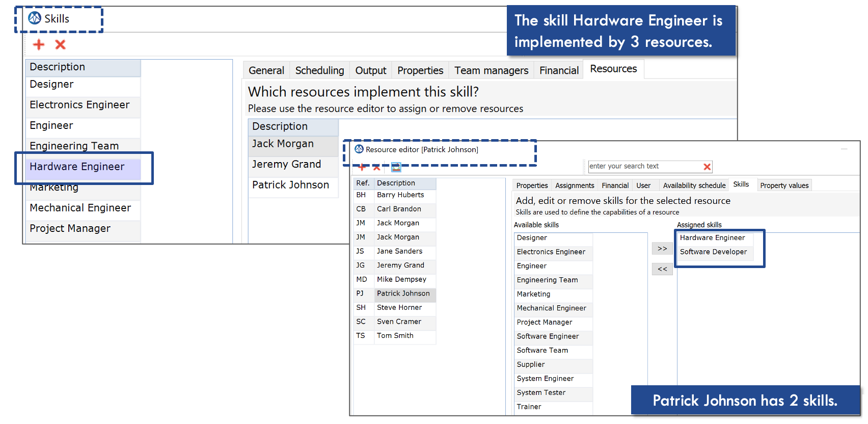Click the red X delete icon in Skills window
The width and height of the screenshot is (868, 424).
click(60, 45)
